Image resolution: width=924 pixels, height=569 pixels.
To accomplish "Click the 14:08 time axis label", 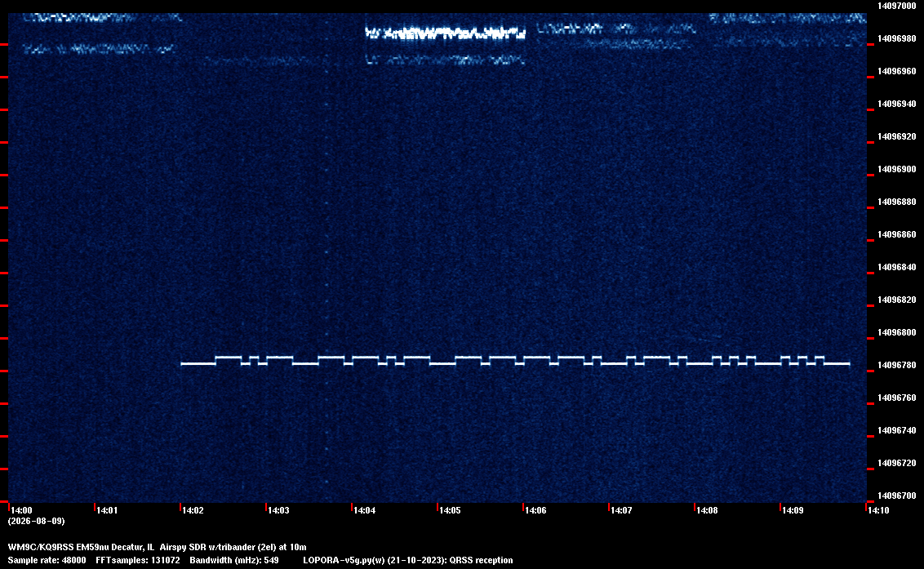I will (x=708, y=510).
